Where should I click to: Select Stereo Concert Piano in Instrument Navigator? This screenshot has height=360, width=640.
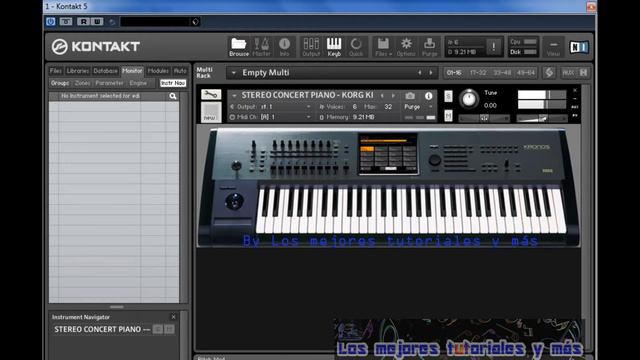(102, 329)
